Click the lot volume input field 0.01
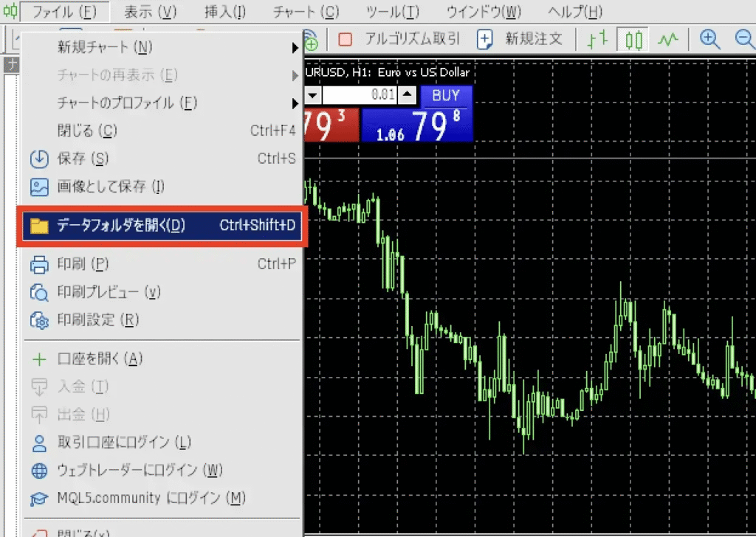The width and height of the screenshot is (756, 537). pyautogui.click(x=360, y=95)
